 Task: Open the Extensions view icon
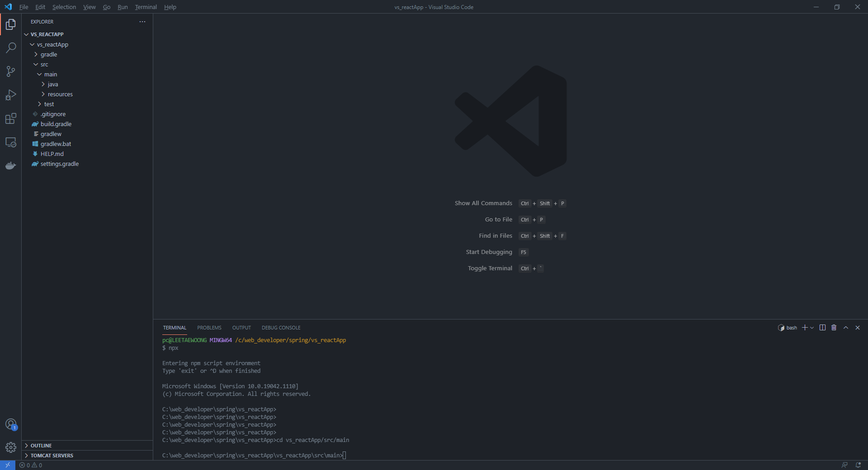11,118
